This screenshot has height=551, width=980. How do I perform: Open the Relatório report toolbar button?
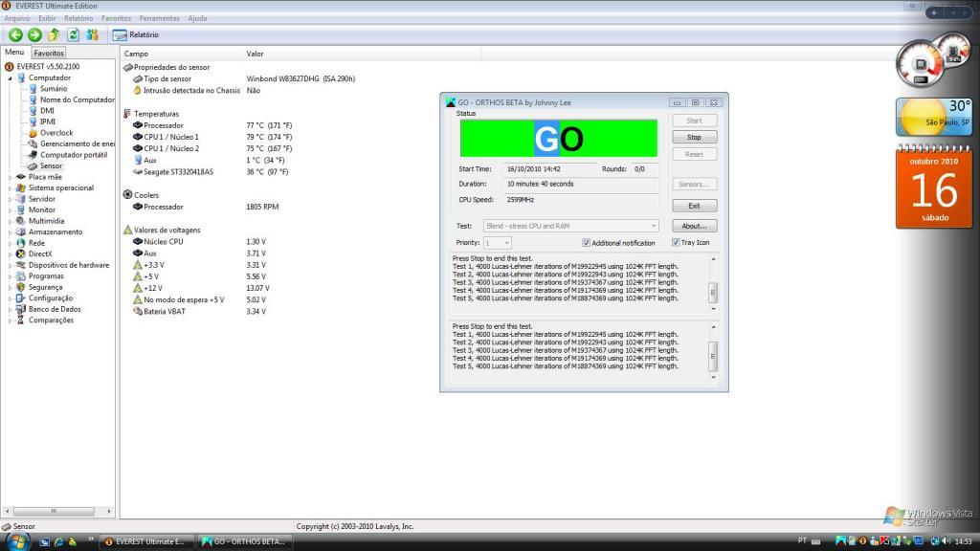136,35
